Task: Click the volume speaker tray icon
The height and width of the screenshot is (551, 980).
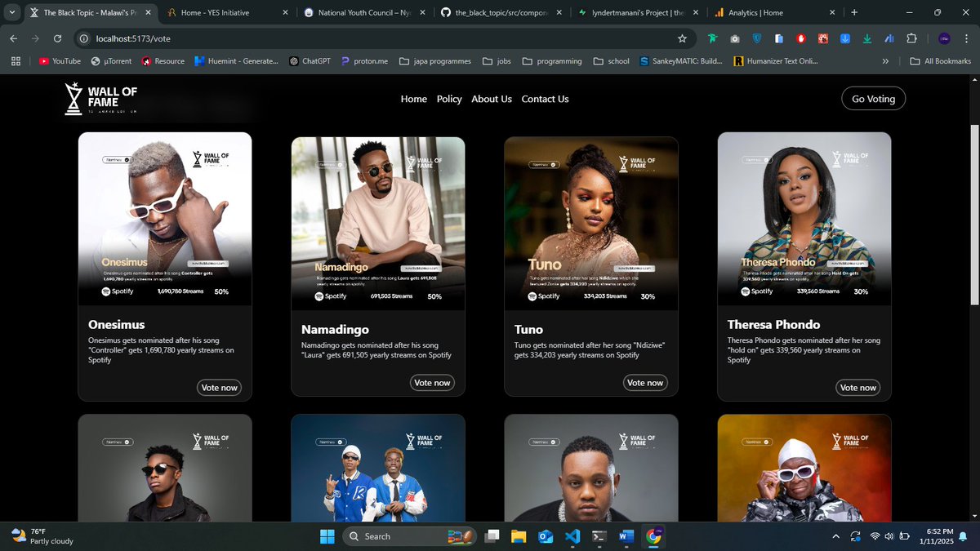Action: tap(891, 536)
